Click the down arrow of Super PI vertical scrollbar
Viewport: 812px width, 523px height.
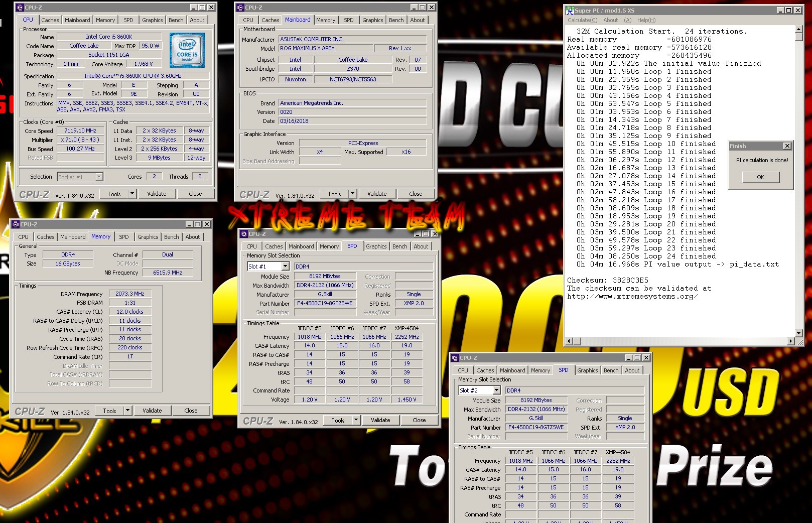(x=799, y=333)
